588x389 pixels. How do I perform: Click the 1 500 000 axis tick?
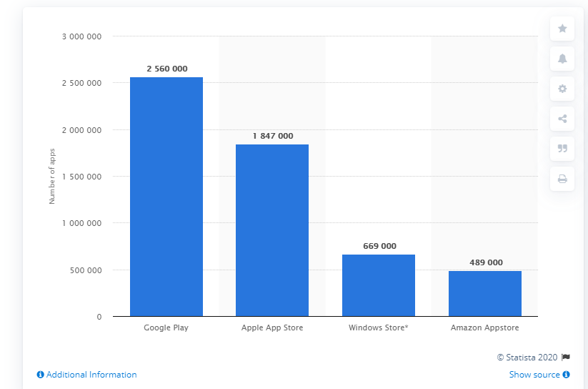81,177
